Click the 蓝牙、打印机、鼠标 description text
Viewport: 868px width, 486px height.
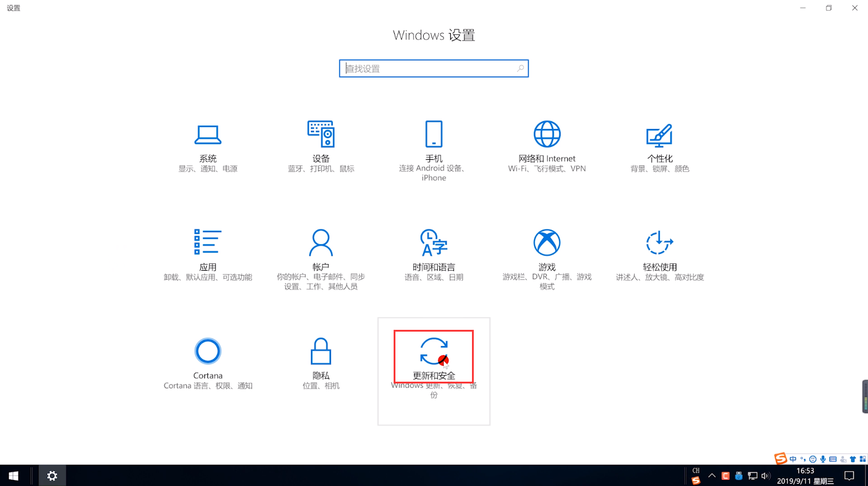point(321,169)
